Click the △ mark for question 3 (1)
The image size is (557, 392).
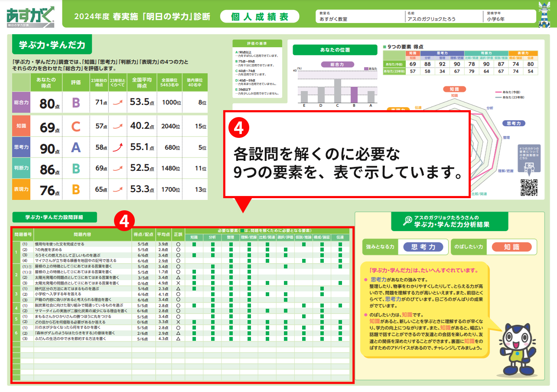point(178,288)
